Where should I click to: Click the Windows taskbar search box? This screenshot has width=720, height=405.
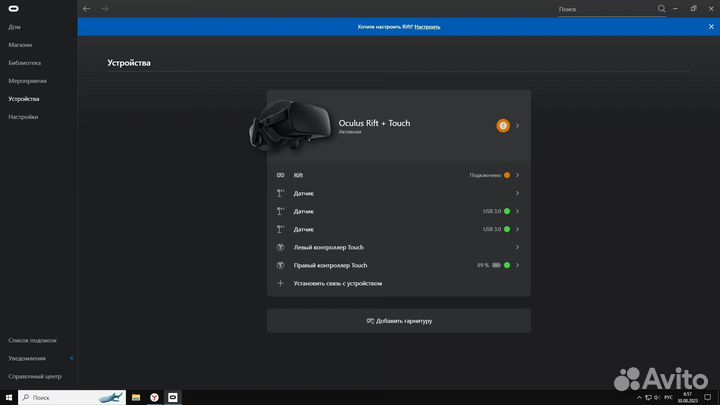(x=72, y=398)
